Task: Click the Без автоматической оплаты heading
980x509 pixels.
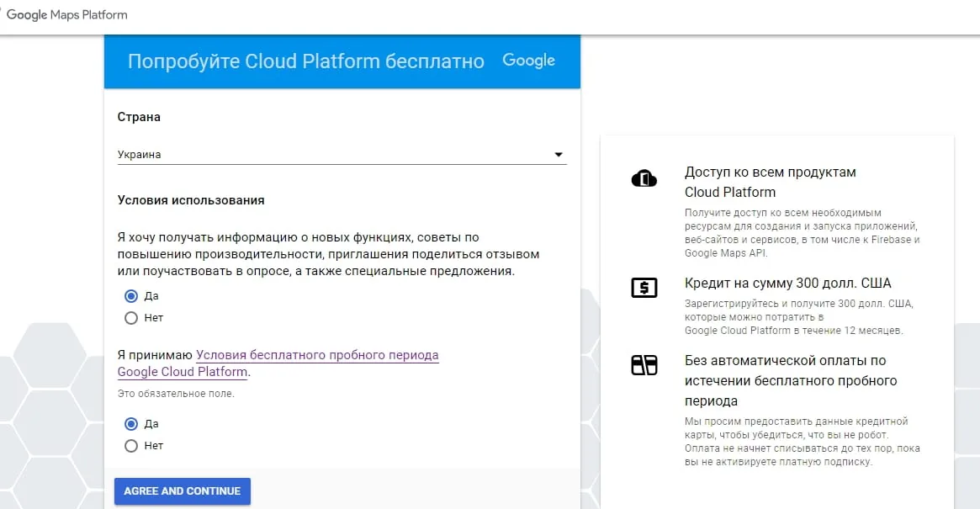Action: [x=791, y=381]
